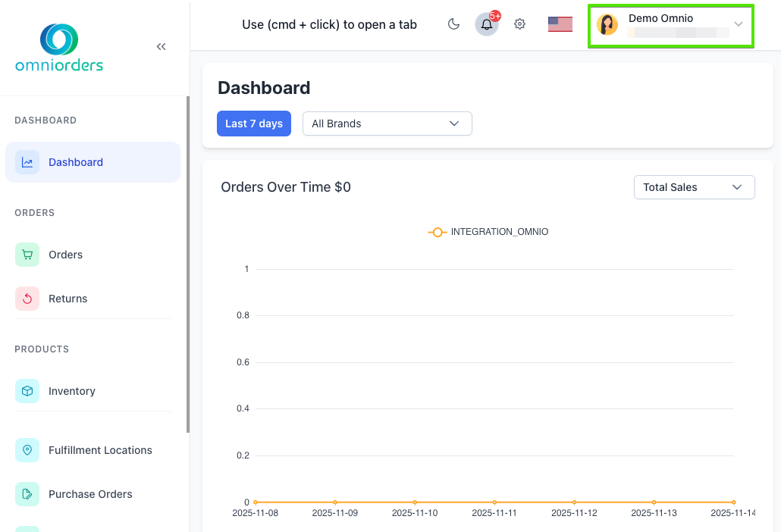Screen dimensions: 781x532
Task: Open Purchase Orders icon
Action: coord(27,494)
